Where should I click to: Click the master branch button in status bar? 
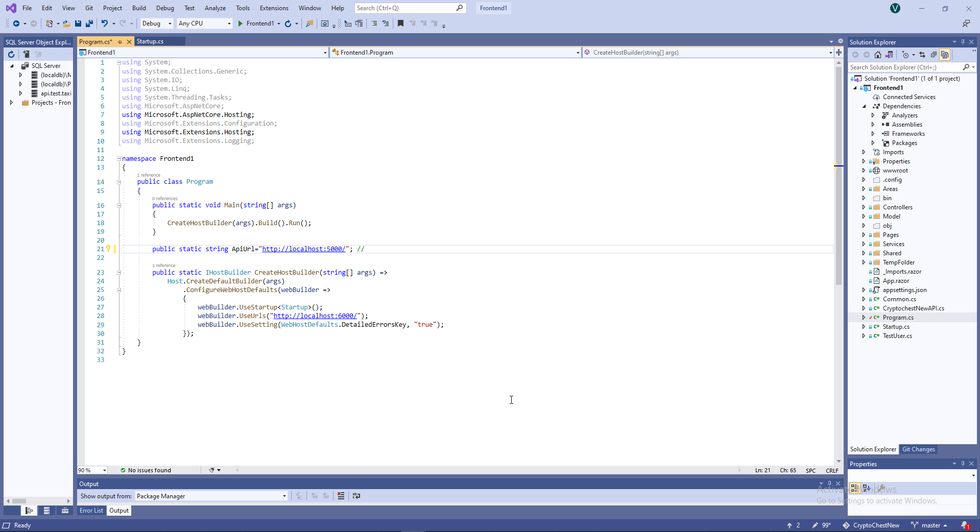pos(929,525)
